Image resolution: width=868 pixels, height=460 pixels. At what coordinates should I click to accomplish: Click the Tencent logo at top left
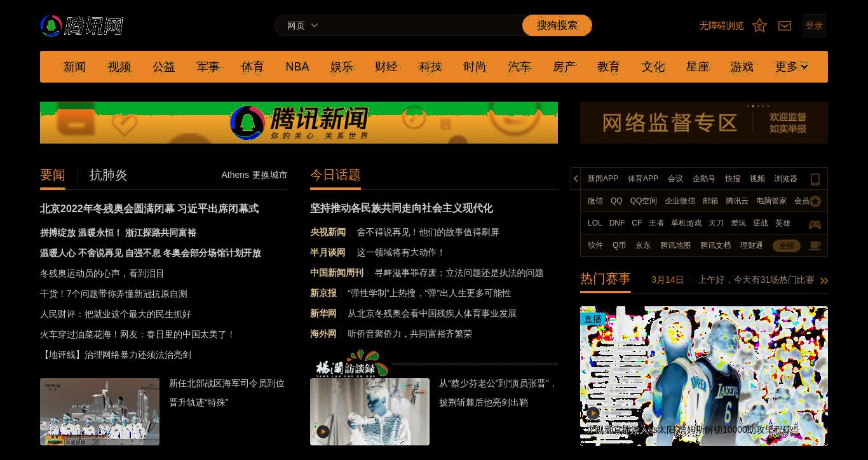coord(81,25)
